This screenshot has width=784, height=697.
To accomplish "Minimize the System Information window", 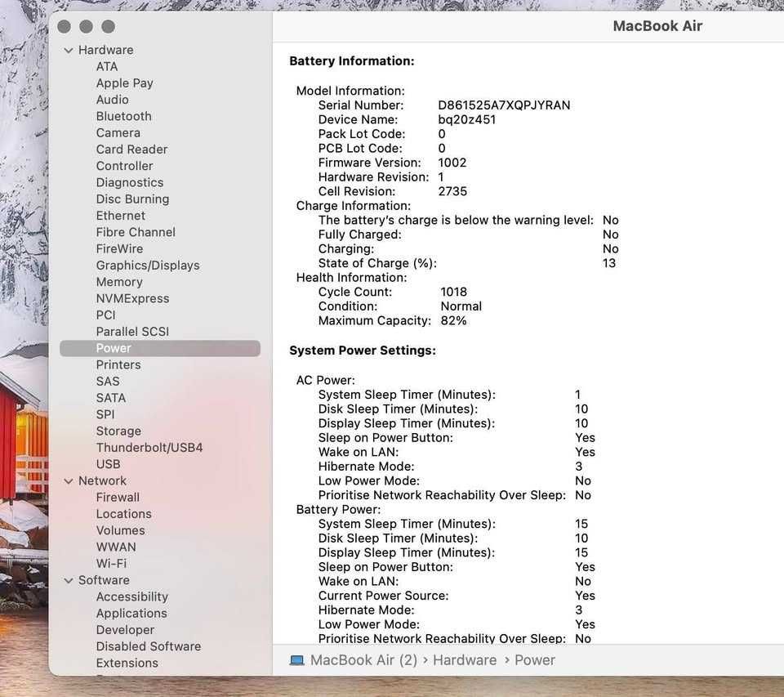I will [x=86, y=26].
